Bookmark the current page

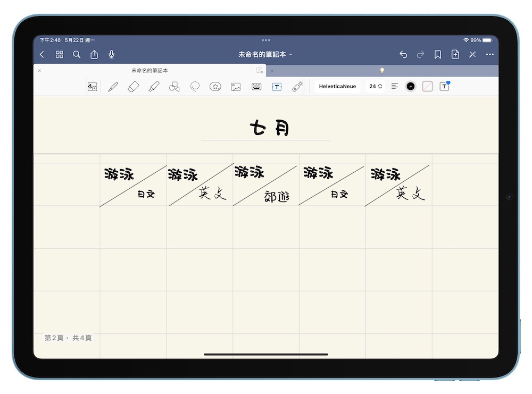coord(438,54)
